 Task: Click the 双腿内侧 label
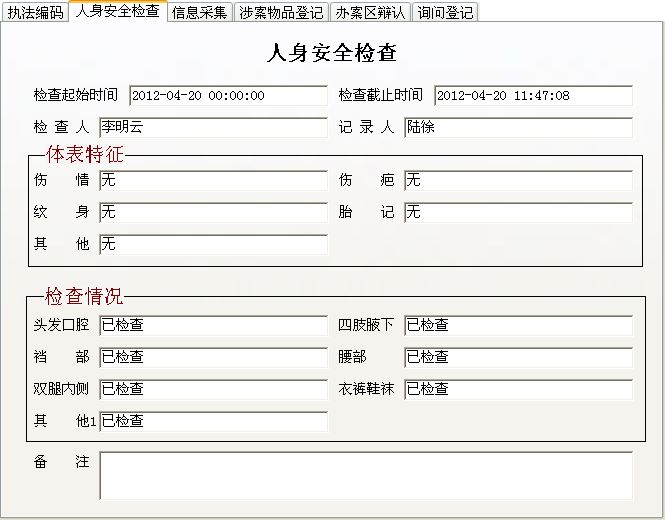(x=61, y=389)
